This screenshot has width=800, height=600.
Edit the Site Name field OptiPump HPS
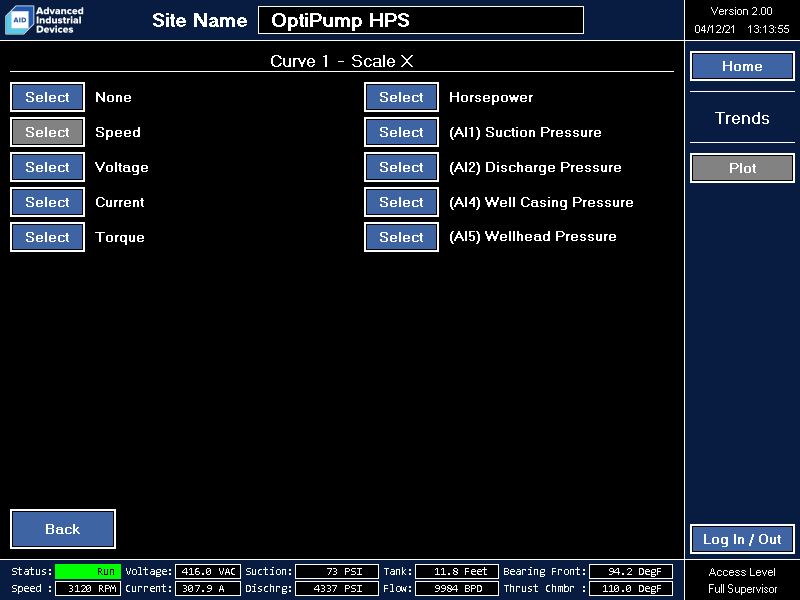pyautogui.click(x=421, y=20)
